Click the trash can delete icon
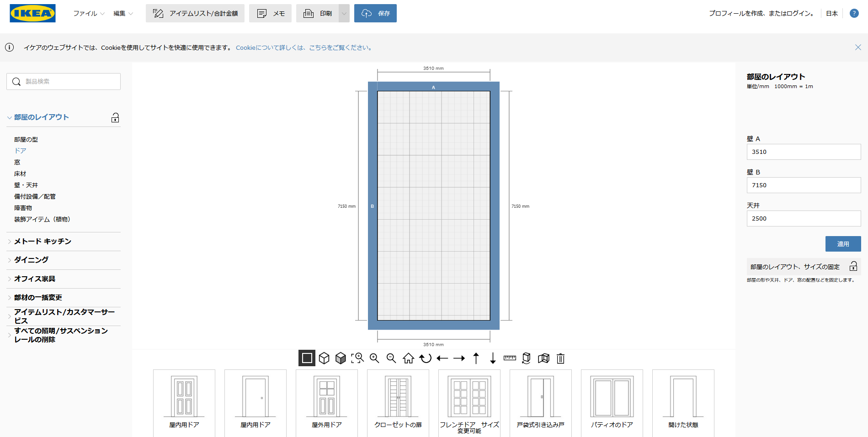Viewport: 868px width, 437px height. [x=560, y=358]
